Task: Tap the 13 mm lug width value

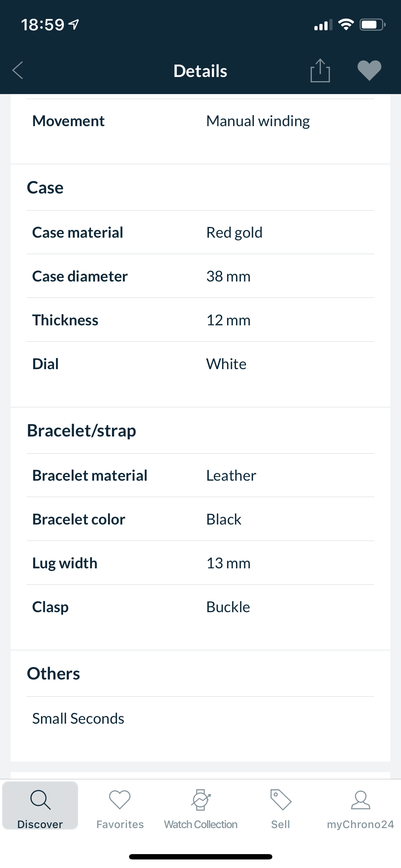Action: pyautogui.click(x=228, y=563)
